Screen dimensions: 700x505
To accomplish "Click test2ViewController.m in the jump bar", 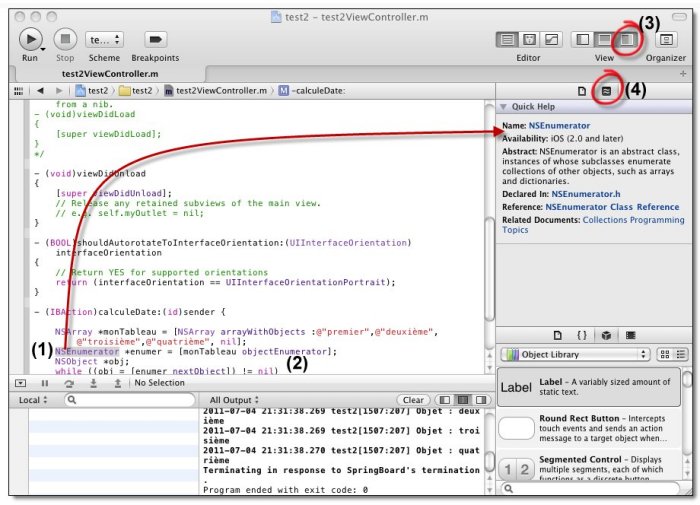I will click(x=216, y=91).
